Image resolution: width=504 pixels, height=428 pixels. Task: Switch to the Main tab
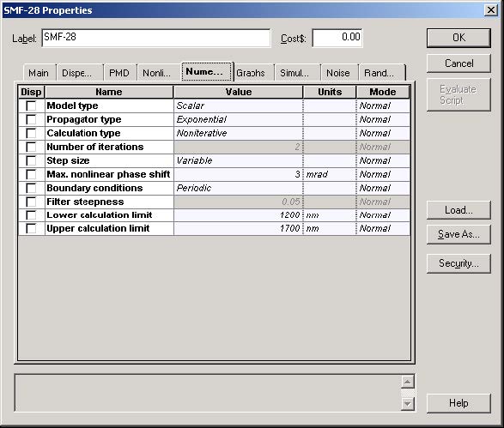[39, 73]
